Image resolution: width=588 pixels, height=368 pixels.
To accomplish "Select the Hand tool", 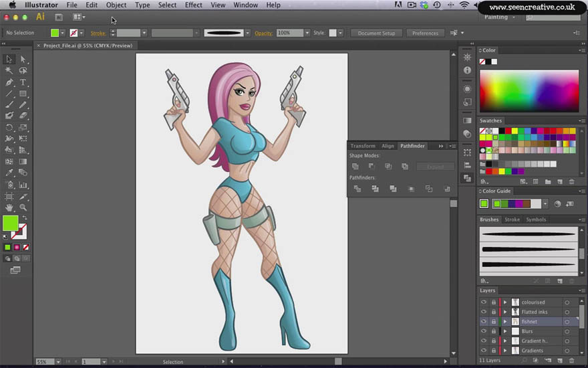I will [x=9, y=207].
